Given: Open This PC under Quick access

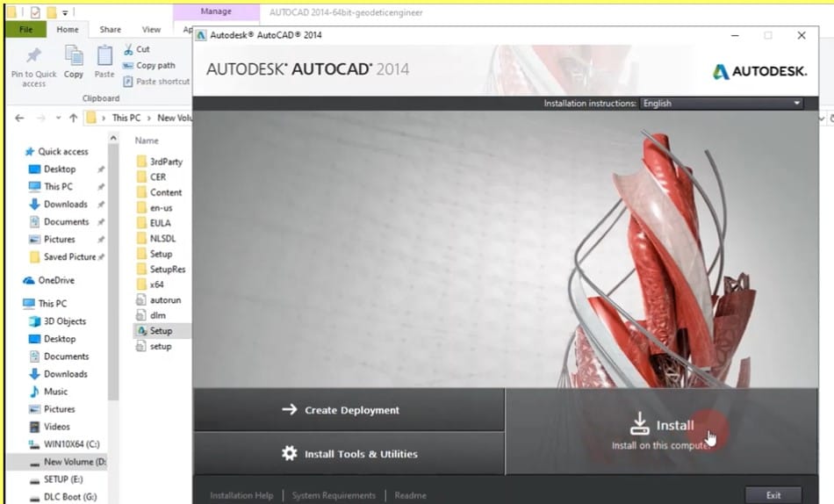Looking at the screenshot, I should coord(58,187).
